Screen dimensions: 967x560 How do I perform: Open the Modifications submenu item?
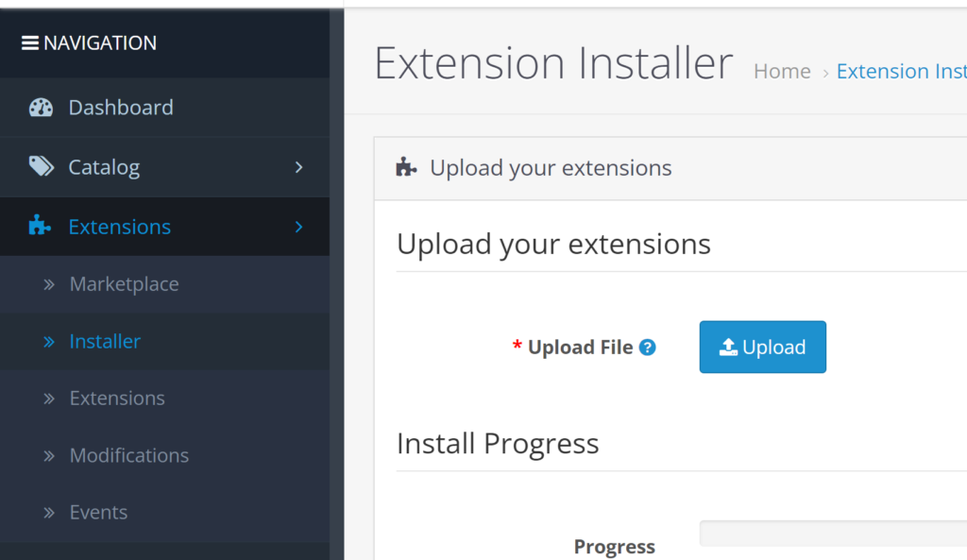(x=164, y=455)
